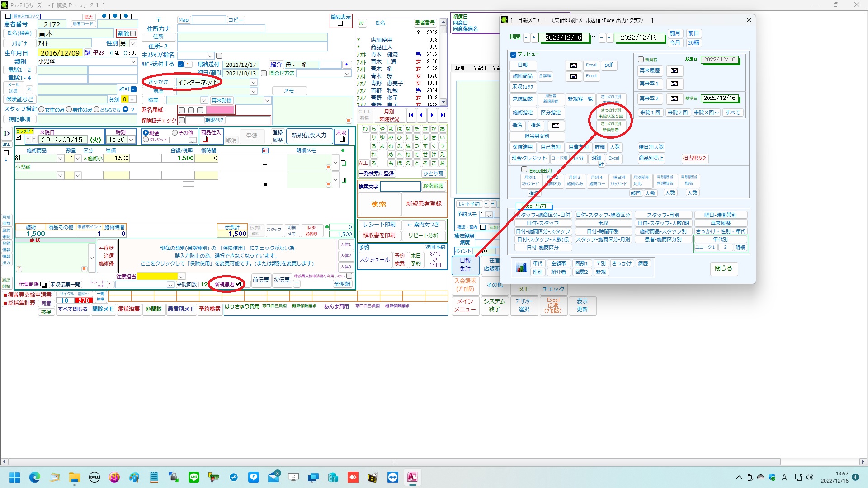Screen dimensions: 868x488
Task: Open 日報集計 menu button
Action: pyautogui.click(x=465, y=265)
